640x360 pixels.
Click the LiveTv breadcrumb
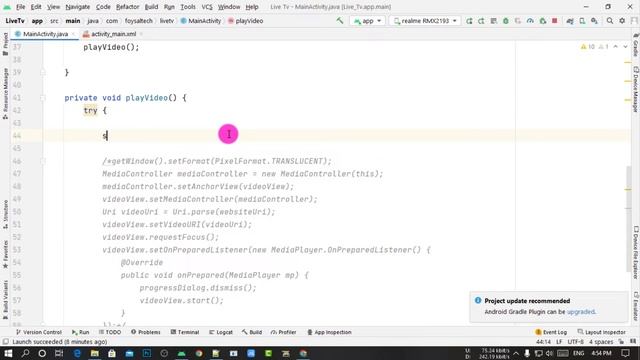(15, 21)
